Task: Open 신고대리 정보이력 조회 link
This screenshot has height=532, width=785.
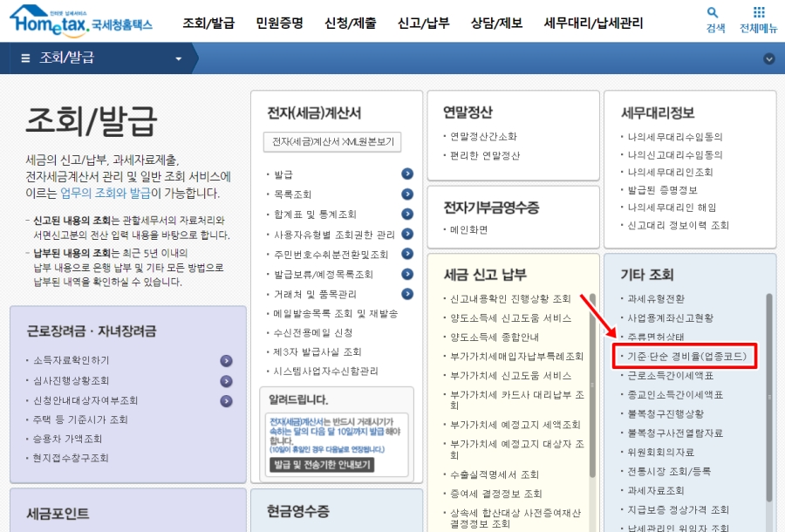Action: [679, 225]
